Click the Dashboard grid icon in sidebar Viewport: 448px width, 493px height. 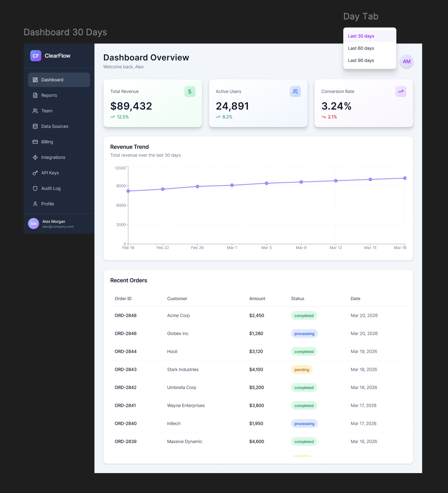35,80
